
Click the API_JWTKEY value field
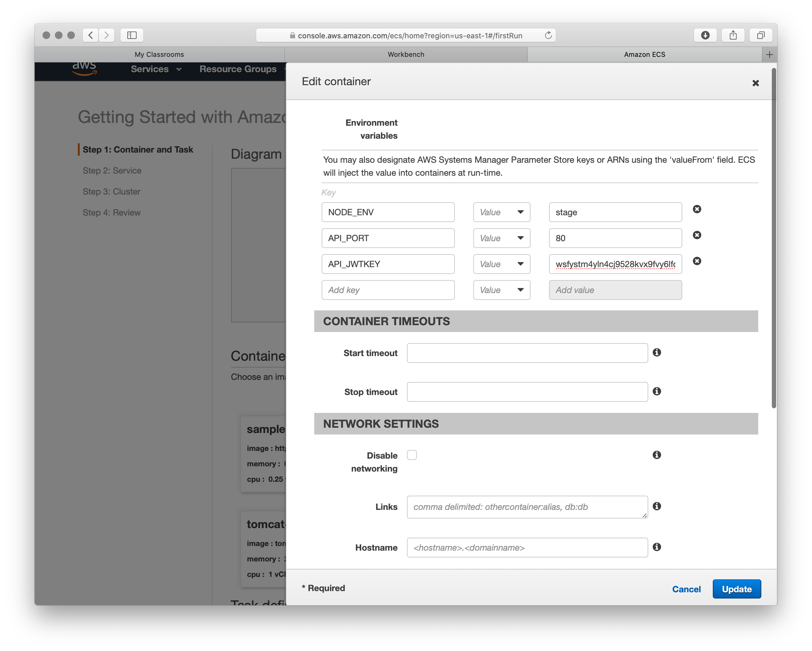pyautogui.click(x=615, y=264)
